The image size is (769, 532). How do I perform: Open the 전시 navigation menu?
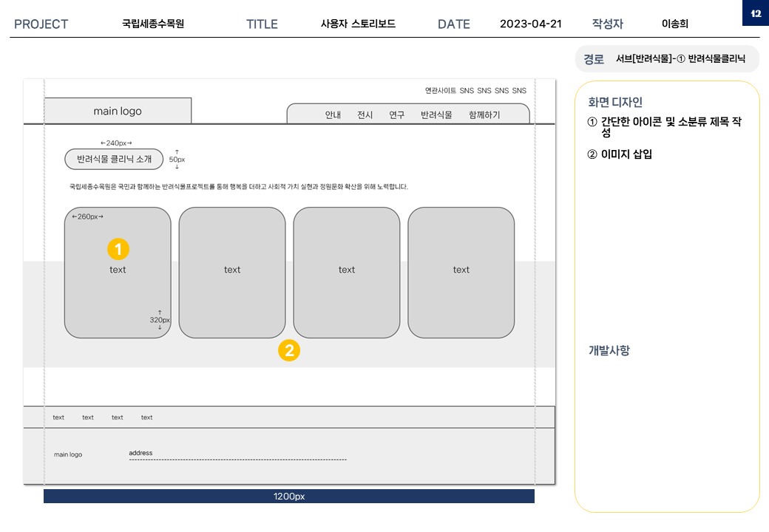[365, 115]
